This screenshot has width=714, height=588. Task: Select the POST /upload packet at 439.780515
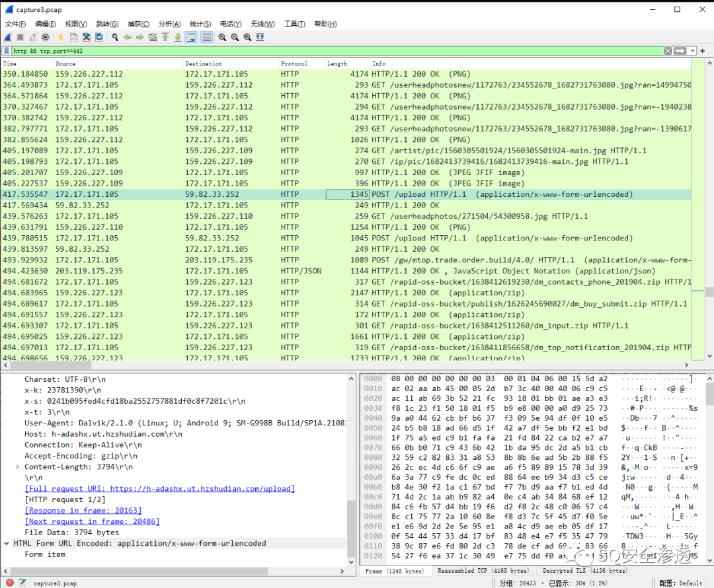pos(346,238)
